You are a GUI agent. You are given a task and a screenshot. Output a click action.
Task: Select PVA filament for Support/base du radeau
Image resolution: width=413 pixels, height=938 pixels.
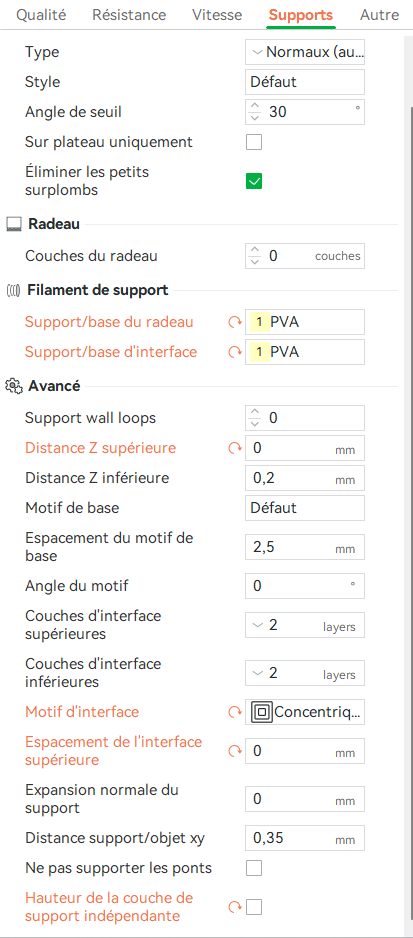click(305, 322)
